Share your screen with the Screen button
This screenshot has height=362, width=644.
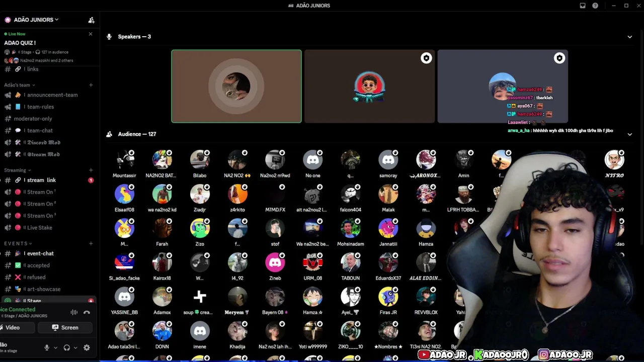65,327
